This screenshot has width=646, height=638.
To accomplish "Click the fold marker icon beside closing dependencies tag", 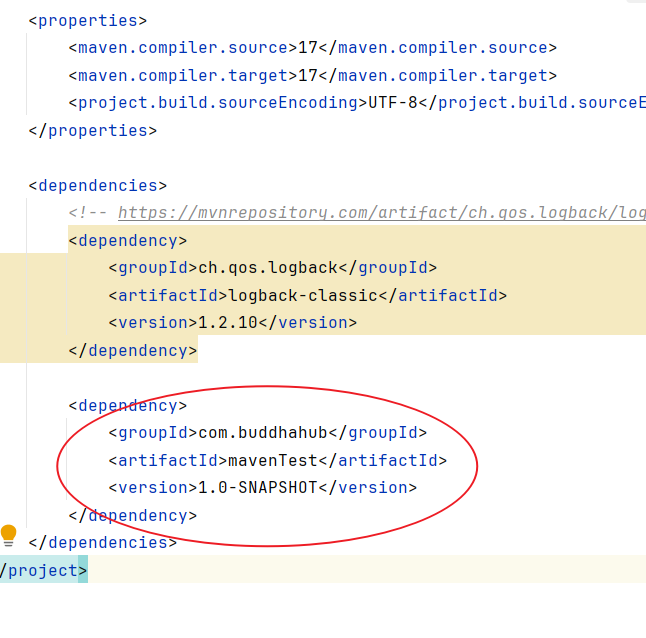I will coord(9,547).
